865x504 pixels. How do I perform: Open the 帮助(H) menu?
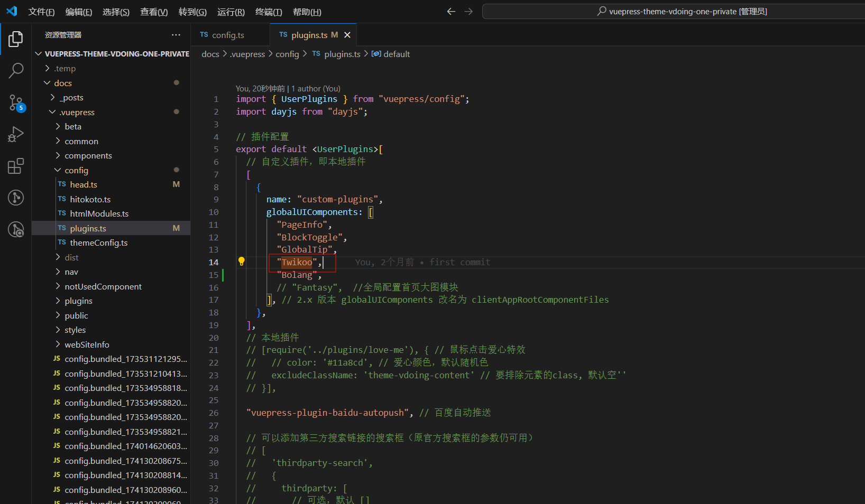tap(307, 12)
